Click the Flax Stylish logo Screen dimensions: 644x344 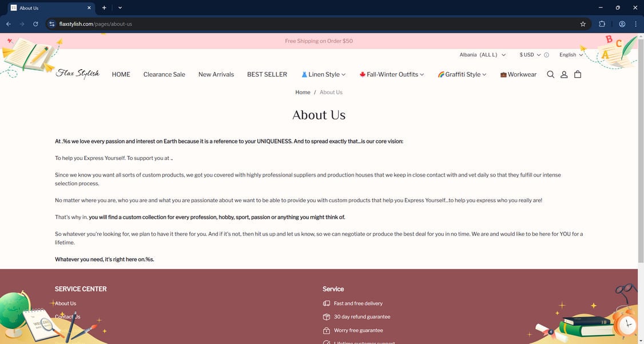coord(78,74)
